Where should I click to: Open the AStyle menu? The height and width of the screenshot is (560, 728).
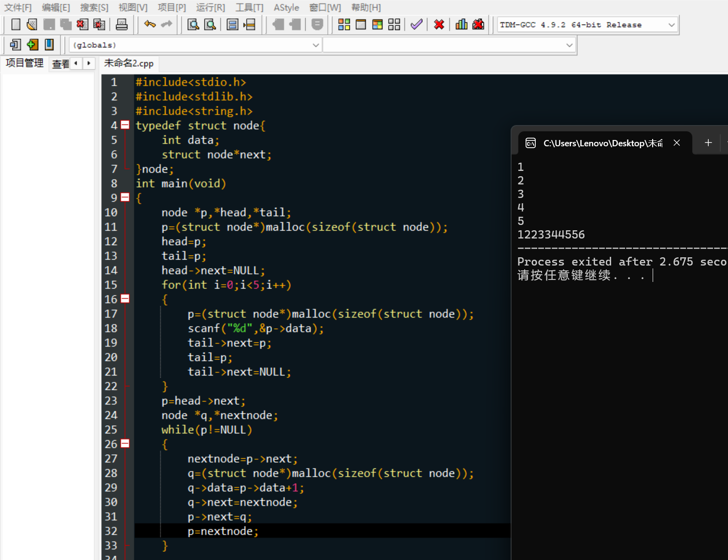click(x=286, y=8)
